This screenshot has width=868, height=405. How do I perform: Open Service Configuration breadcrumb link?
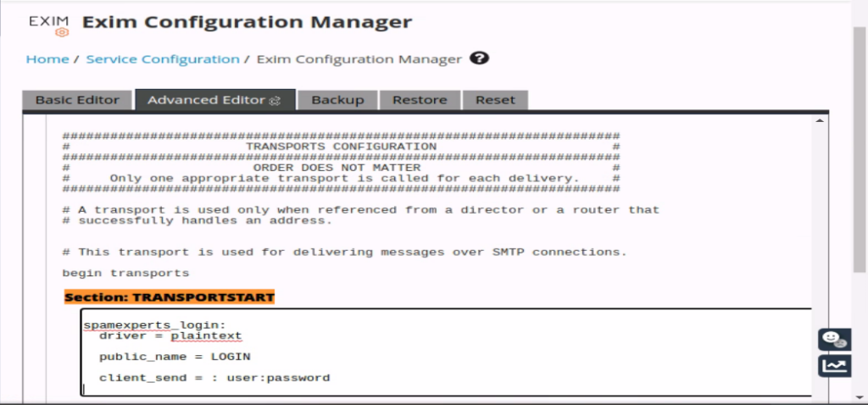coord(163,59)
